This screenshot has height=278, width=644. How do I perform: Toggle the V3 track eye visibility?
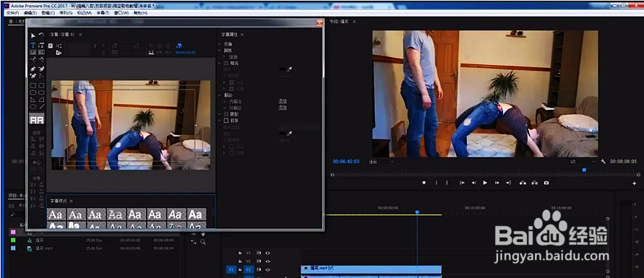(267, 253)
